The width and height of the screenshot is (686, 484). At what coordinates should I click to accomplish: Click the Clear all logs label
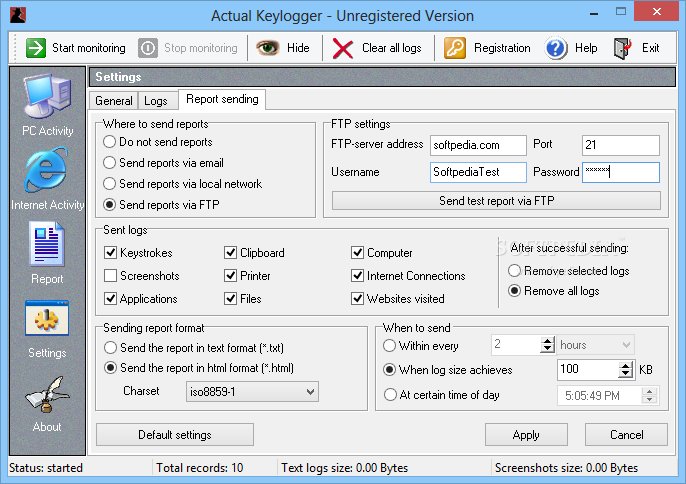pyautogui.click(x=392, y=48)
